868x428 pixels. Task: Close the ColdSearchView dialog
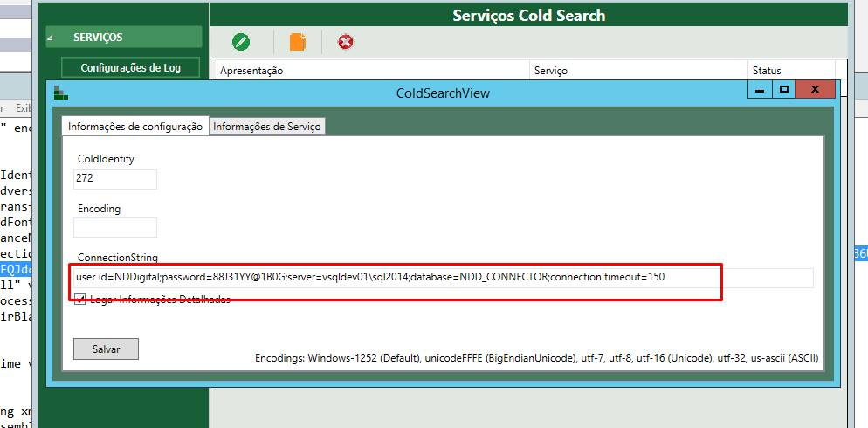click(815, 89)
